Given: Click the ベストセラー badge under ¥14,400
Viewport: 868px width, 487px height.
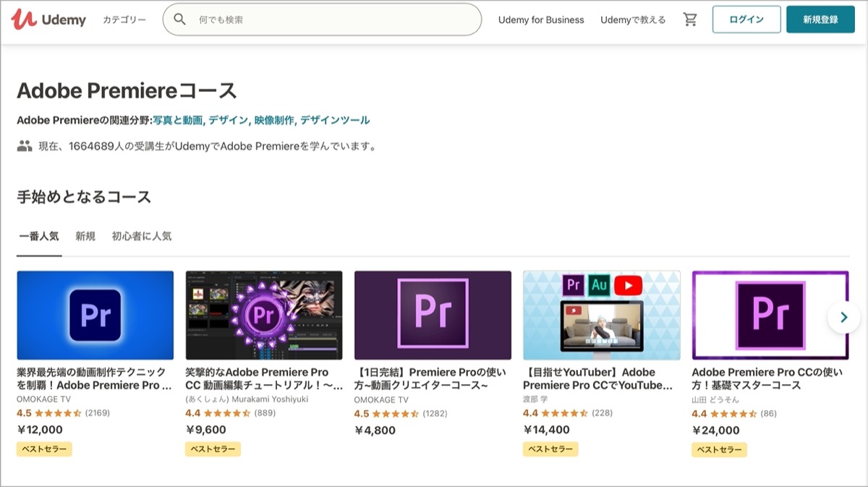Looking at the screenshot, I should 550,449.
